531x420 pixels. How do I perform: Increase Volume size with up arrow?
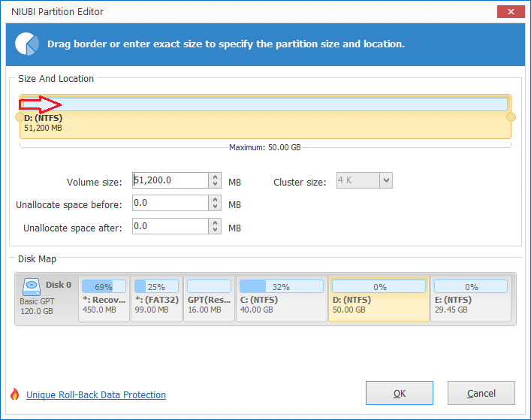pyautogui.click(x=215, y=177)
